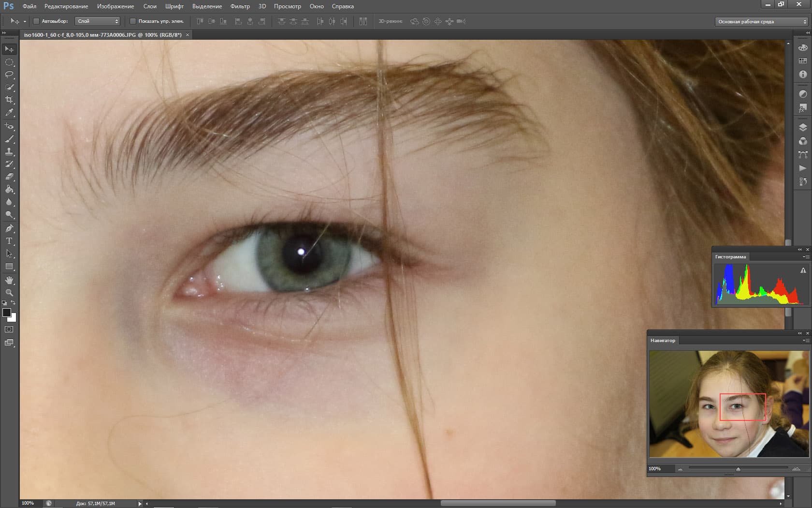Enable the Автовыбор checkbox

tap(36, 21)
